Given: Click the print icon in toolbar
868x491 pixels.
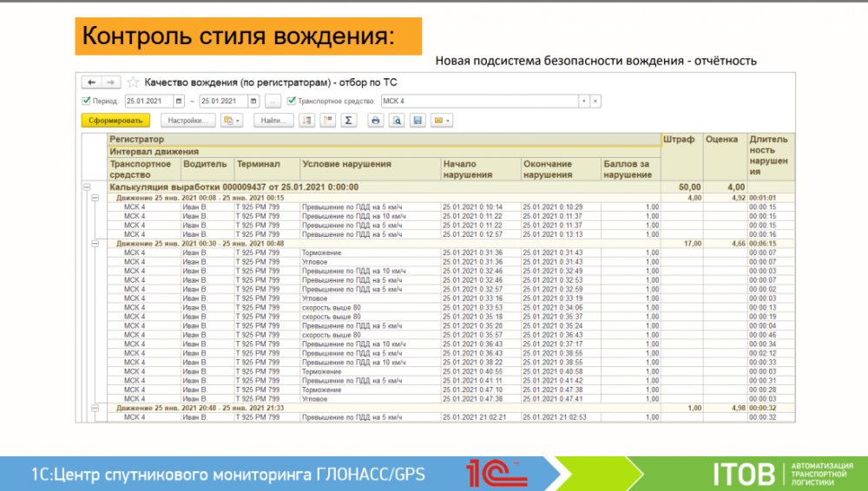Looking at the screenshot, I should pos(376,121).
